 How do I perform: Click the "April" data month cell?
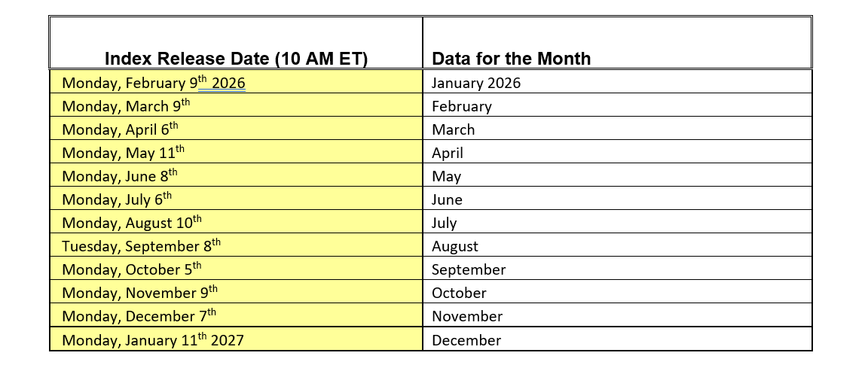click(x=448, y=153)
